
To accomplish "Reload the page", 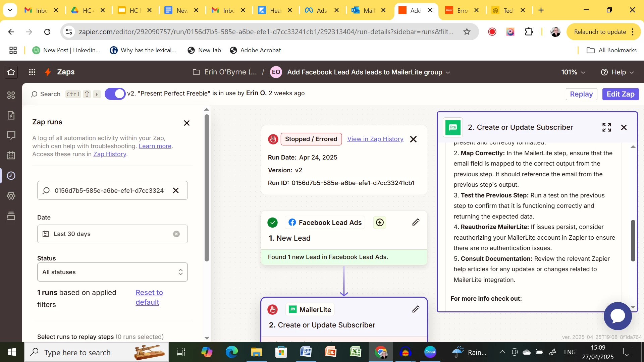I will click(x=47, y=32).
